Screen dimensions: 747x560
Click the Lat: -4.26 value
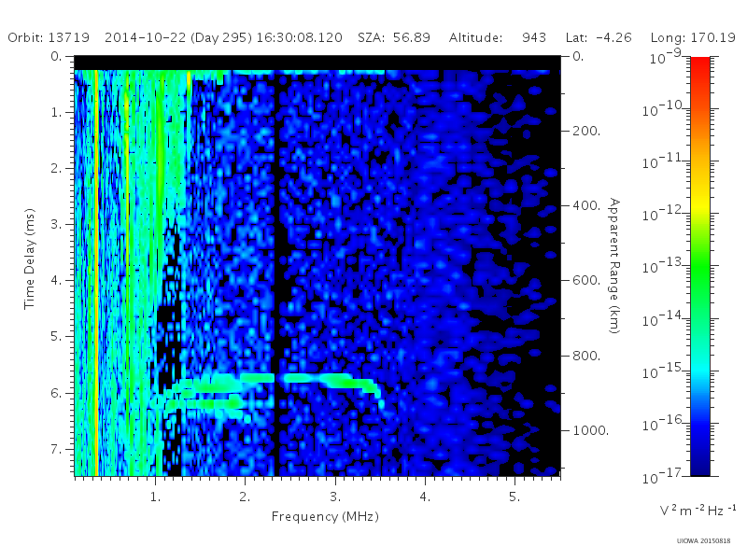point(599,37)
